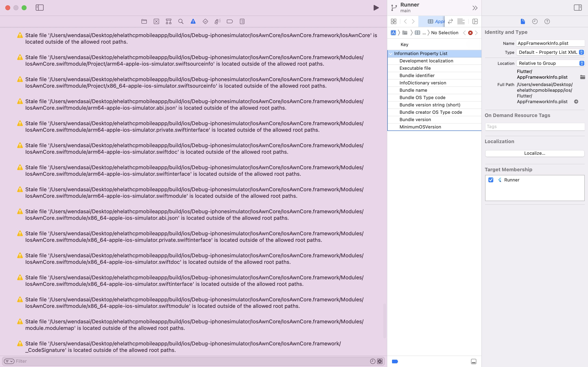This screenshot has height=367, width=588.
Task: Open the Type dropdown showing Property List XML
Action: tap(550, 52)
